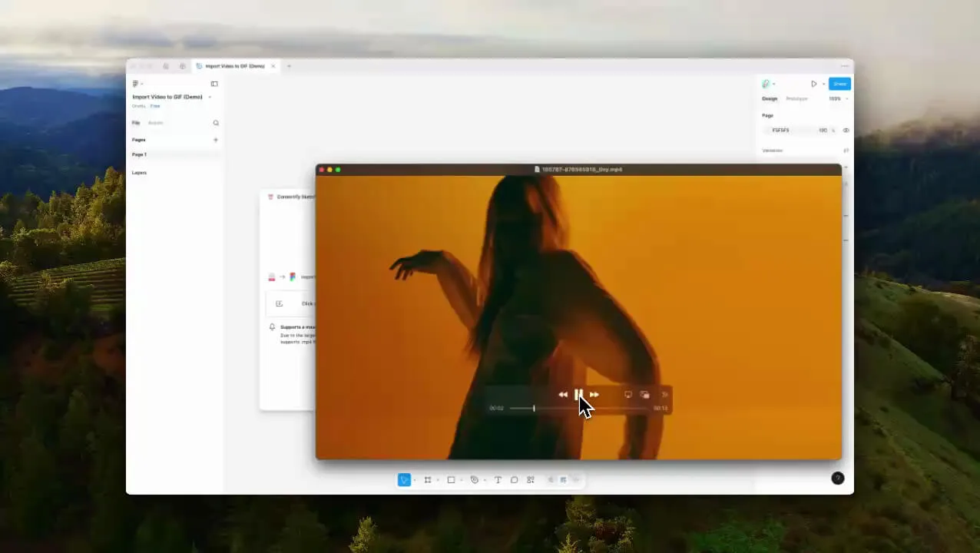
Task: Select the Frame tool in the toolbar
Action: pos(428,479)
